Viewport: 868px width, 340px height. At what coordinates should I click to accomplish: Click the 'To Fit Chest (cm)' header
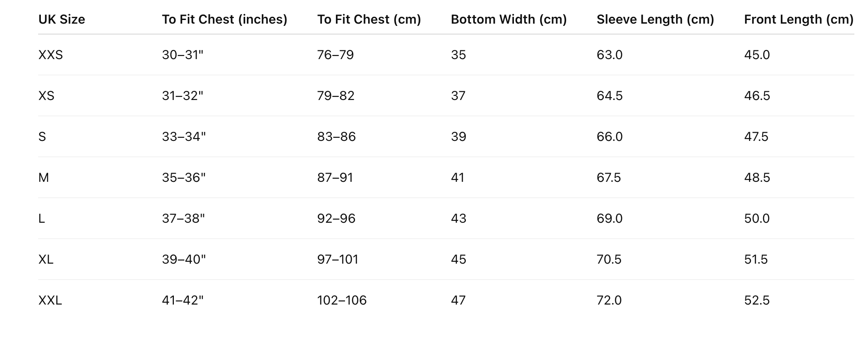pyautogui.click(x=369, y=20)
